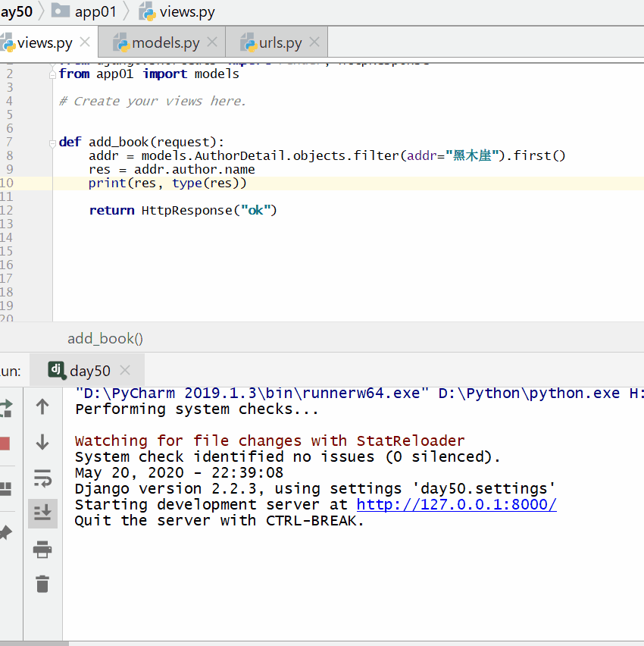Image resolution: width=644 pixels, height=646 pixels.
Task: Click app01 folder in the navigation bar
Action: 95,12
